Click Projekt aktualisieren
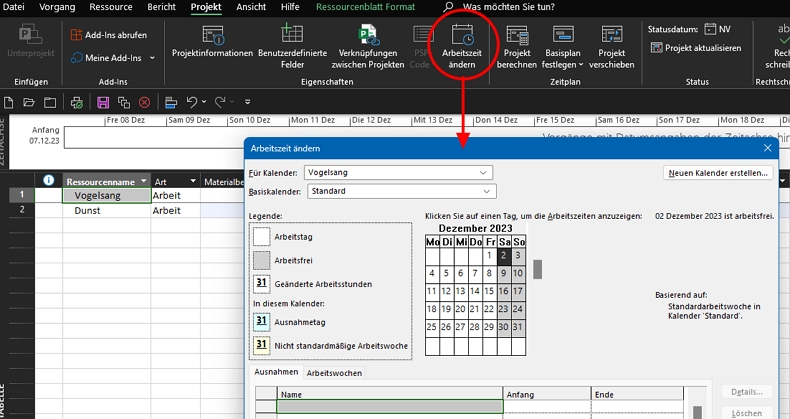Image resolution: width=790 pixels, height=419 pixels. 696,48
